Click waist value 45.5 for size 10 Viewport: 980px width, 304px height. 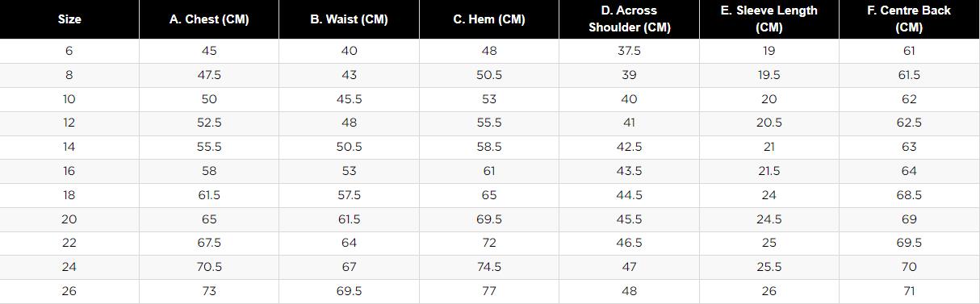(x=349, y=99)
